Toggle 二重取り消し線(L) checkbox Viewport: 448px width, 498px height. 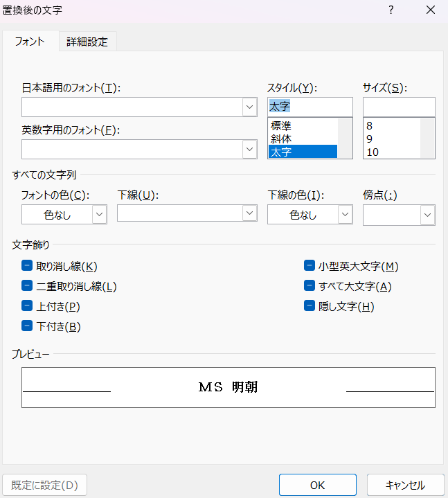click(x=27, y=285)
